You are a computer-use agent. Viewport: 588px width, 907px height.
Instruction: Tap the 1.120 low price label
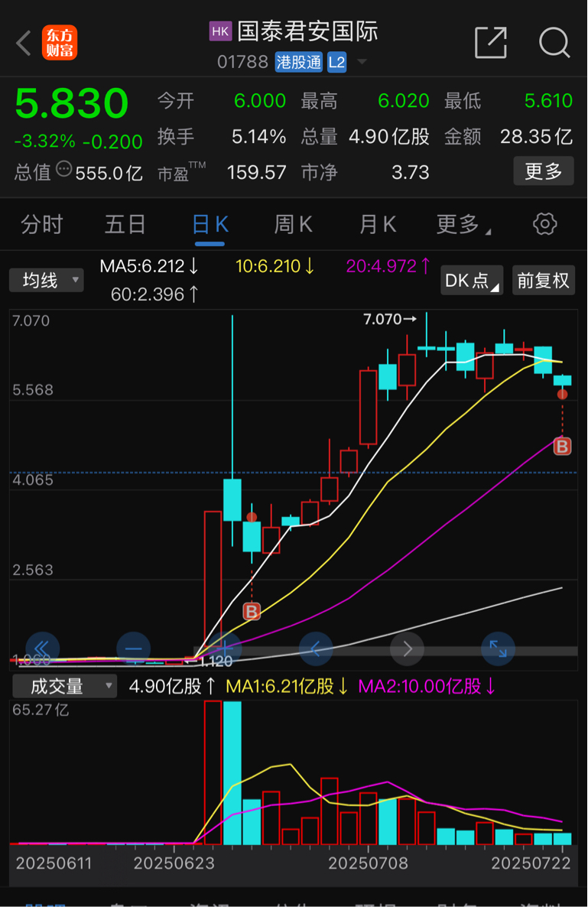tap(216, 662)
